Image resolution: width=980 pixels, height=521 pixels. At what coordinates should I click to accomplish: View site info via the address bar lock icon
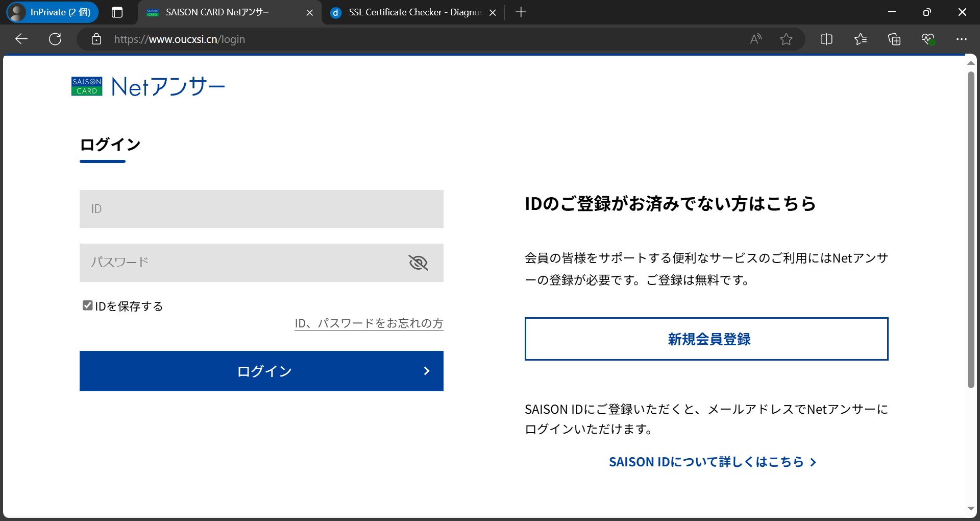96,39
